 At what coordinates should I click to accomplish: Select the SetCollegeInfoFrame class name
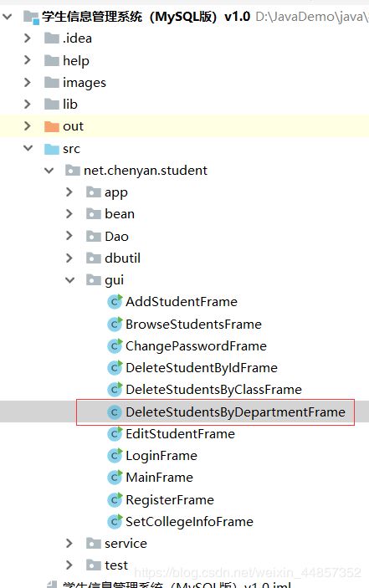click(189, 522)
